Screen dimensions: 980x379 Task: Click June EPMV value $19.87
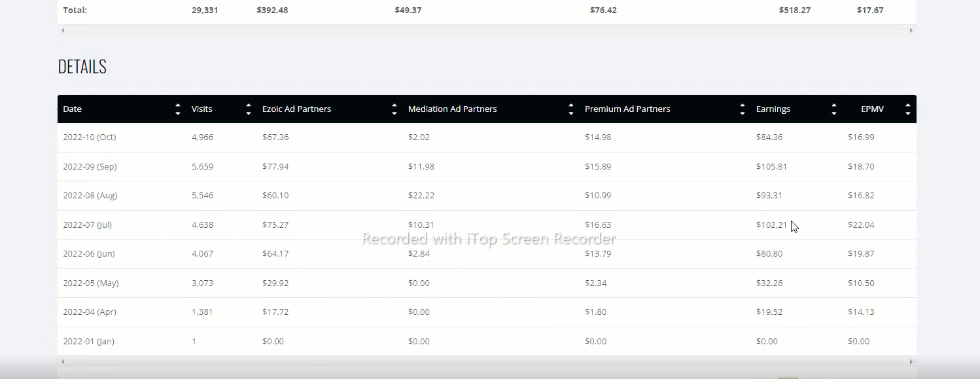pyautogui.click(x=861, y=254)
